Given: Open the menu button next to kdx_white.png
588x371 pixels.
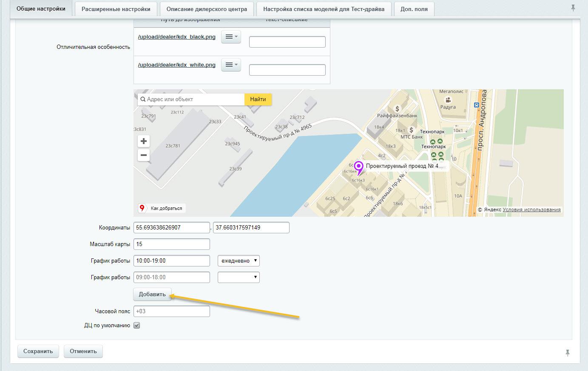Looking at the screenshot, I should click(231, 65).
